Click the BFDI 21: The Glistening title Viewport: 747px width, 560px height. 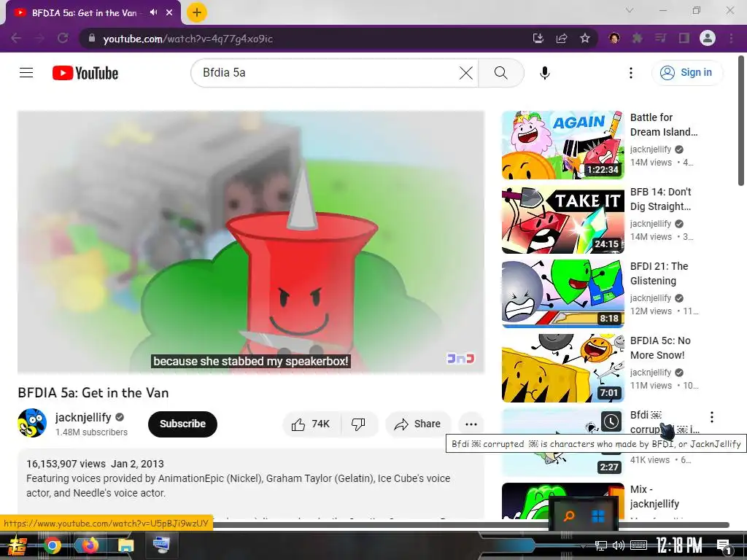(659, 273)
